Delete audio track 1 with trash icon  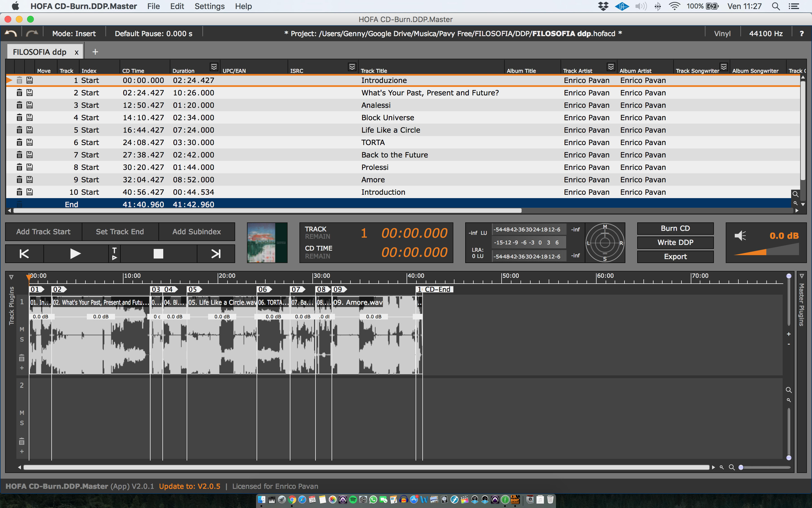point(22,358)
